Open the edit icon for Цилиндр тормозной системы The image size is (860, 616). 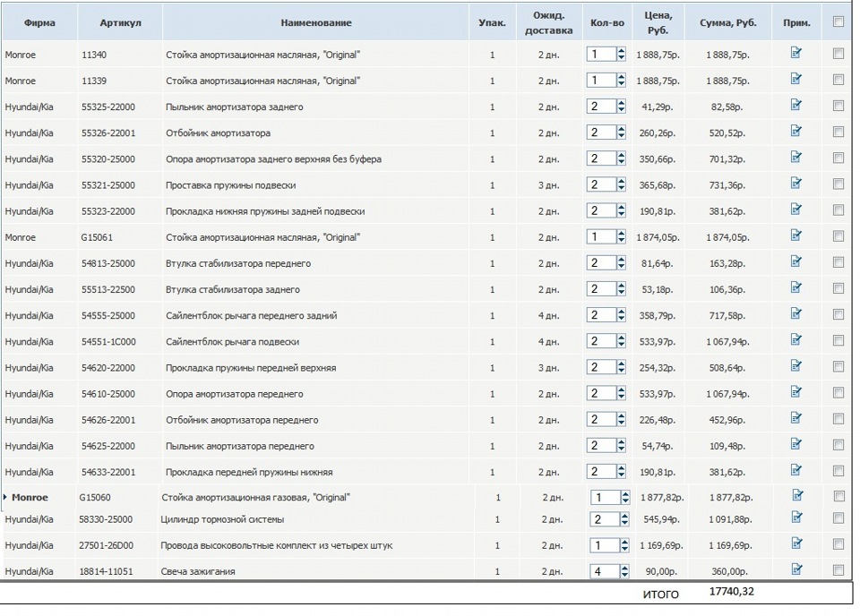pyautogui.click(x=796, y=519)
